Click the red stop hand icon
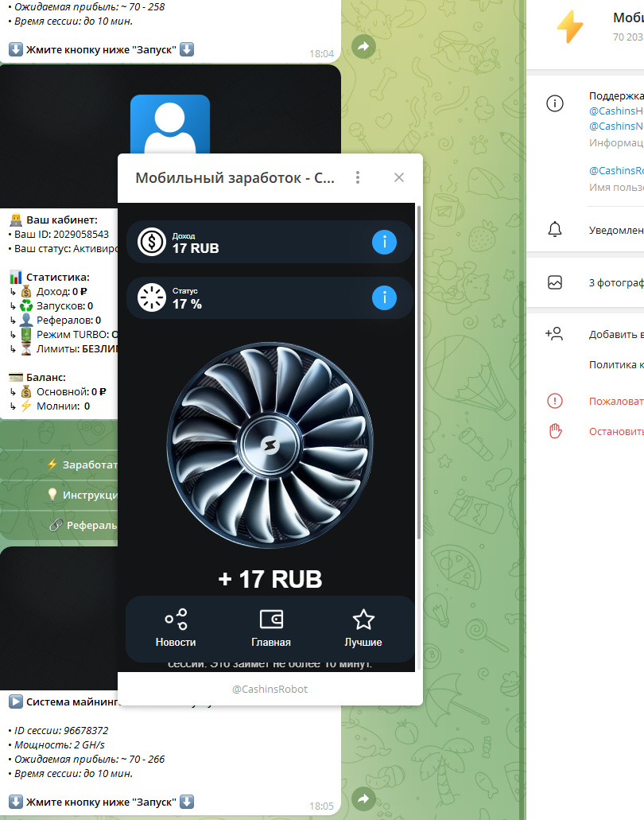The height and width of the screenshot is (820, 644). click(x=555, y=431)
